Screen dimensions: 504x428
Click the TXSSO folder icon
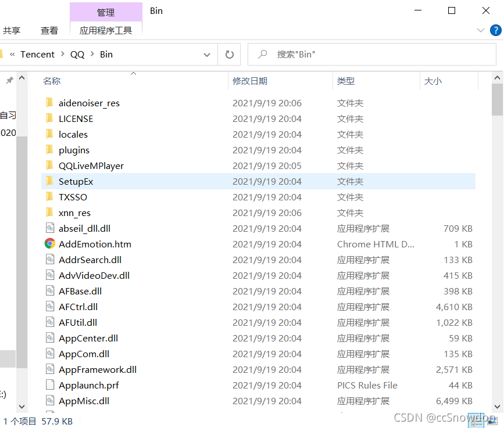49,197
